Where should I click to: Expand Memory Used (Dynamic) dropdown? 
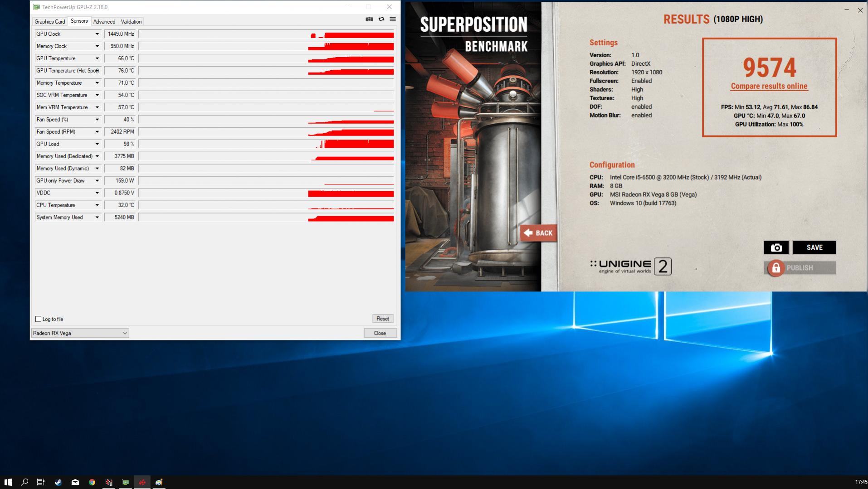click(x=97, y=169)
